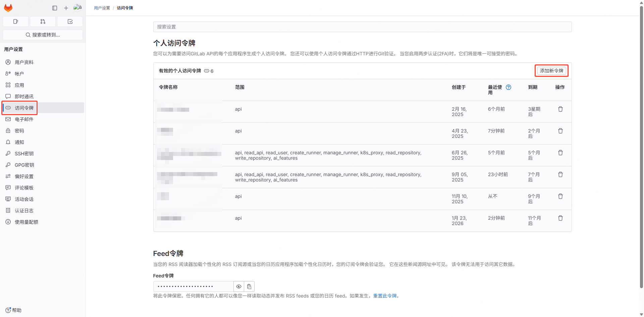Select 偏好设置 from the sidebar
Image resolution: width=644 pixels, height=317 pixels.
coord(24,176)
